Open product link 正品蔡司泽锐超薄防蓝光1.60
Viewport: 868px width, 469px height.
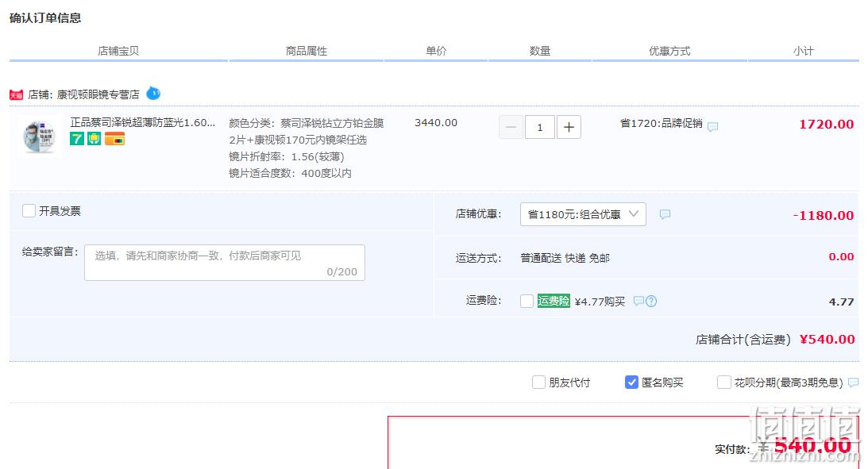point(143,122)
